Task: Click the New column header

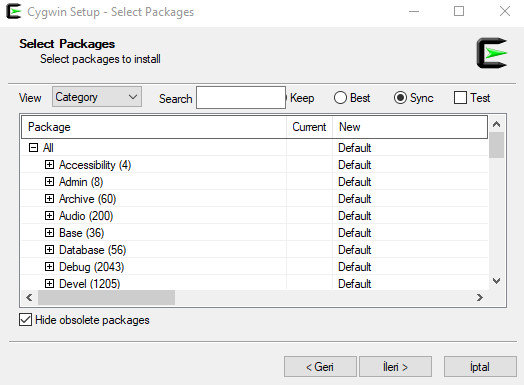Action: point(410,127)
